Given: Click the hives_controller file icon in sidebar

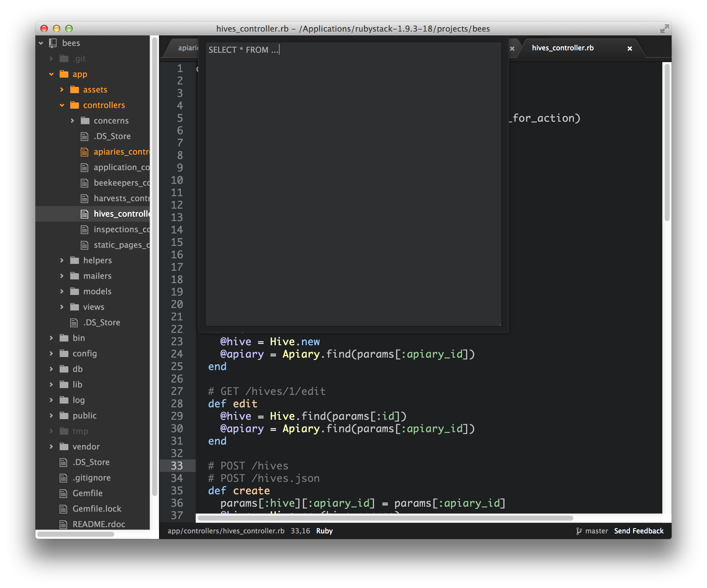Looking at the screenshot, I should tap(84, 214).
